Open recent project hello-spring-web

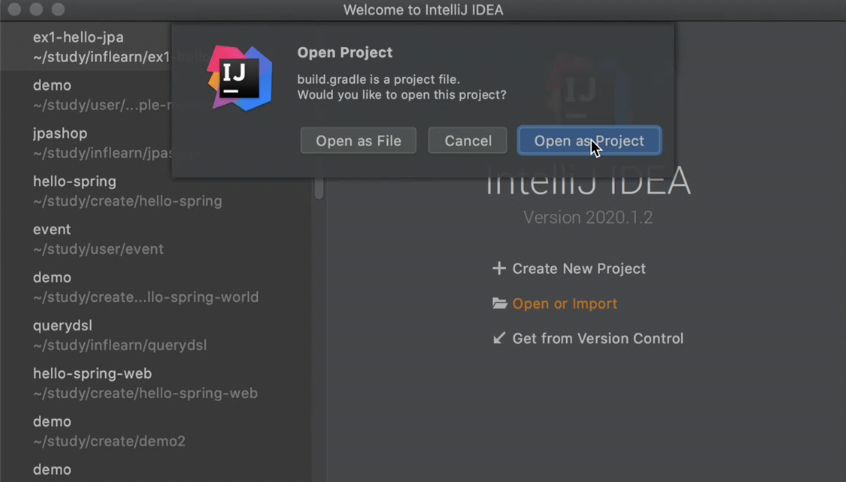pyautogui.click(x=155, y=383)
